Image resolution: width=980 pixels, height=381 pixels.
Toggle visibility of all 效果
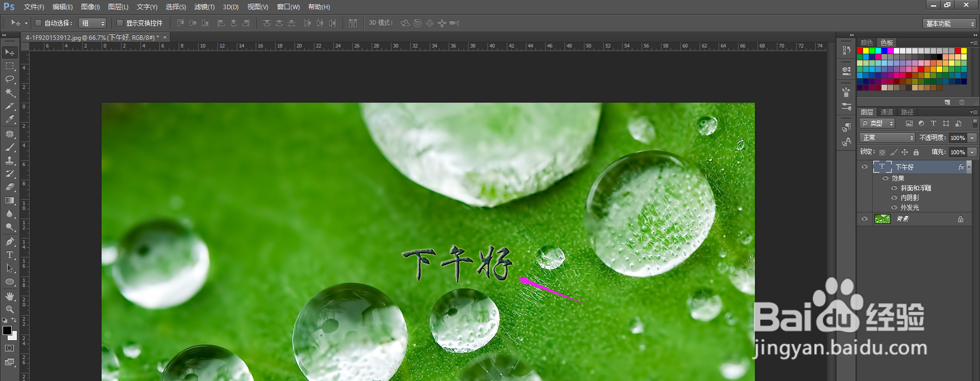[x=886, y=178]
